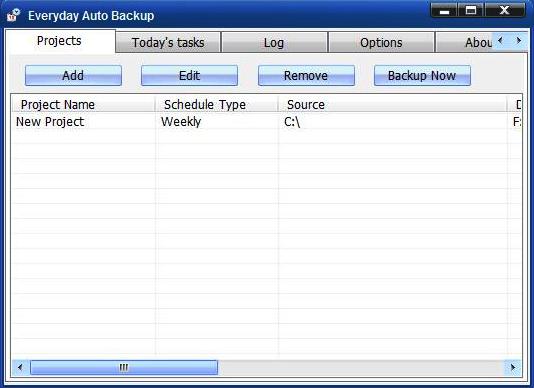Image resolution: width=534 pixels, height=388 pixels.
Task: Click the Backup Now button
Action: [x=422, y=75]
